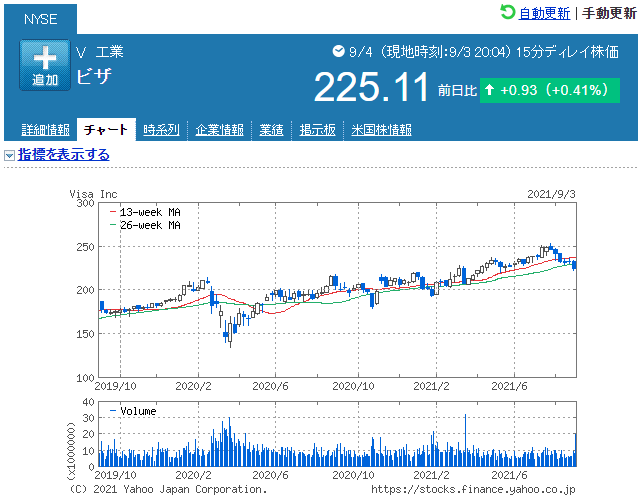The height and width of the screenshot is (500, 644).
Task: Click the 前日比 label
Action: (x=457, y=90)
